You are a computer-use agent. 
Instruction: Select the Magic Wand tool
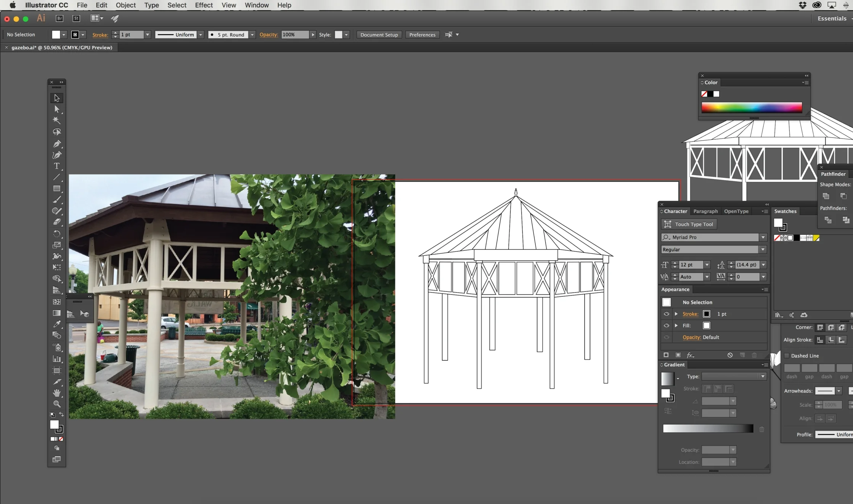tap(56, 120)
